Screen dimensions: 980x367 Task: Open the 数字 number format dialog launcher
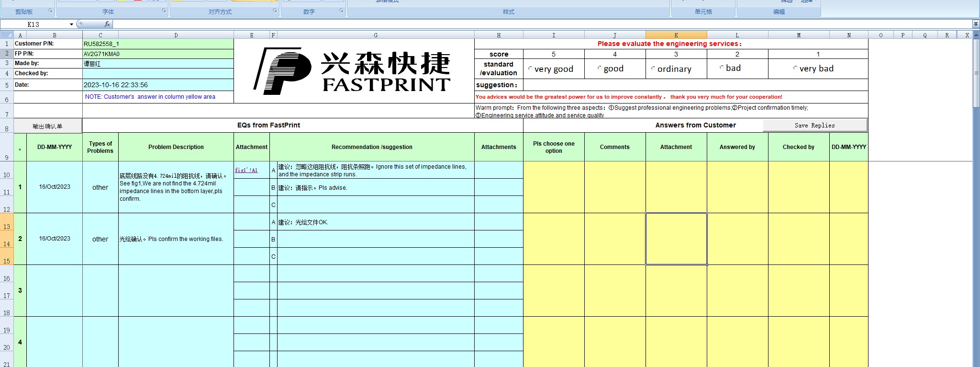coord(341,11)
